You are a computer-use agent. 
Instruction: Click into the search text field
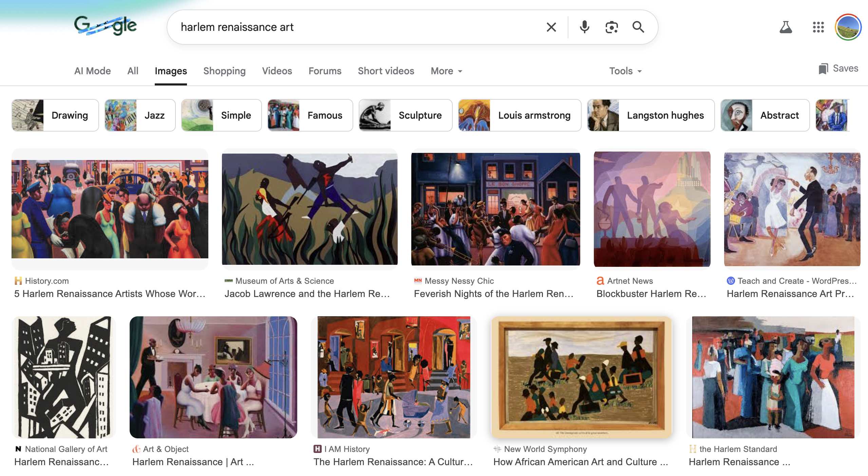[356, 27]
